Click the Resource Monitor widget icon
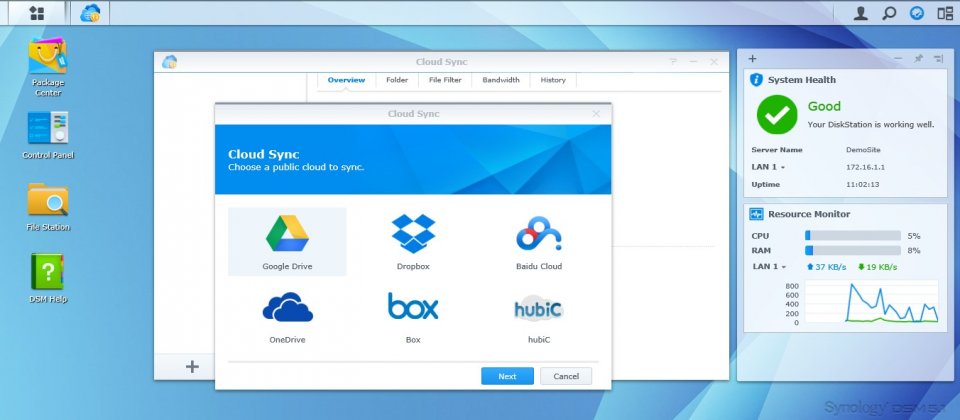Viewport: 960px width, 420px height. [x=757, y=214]
